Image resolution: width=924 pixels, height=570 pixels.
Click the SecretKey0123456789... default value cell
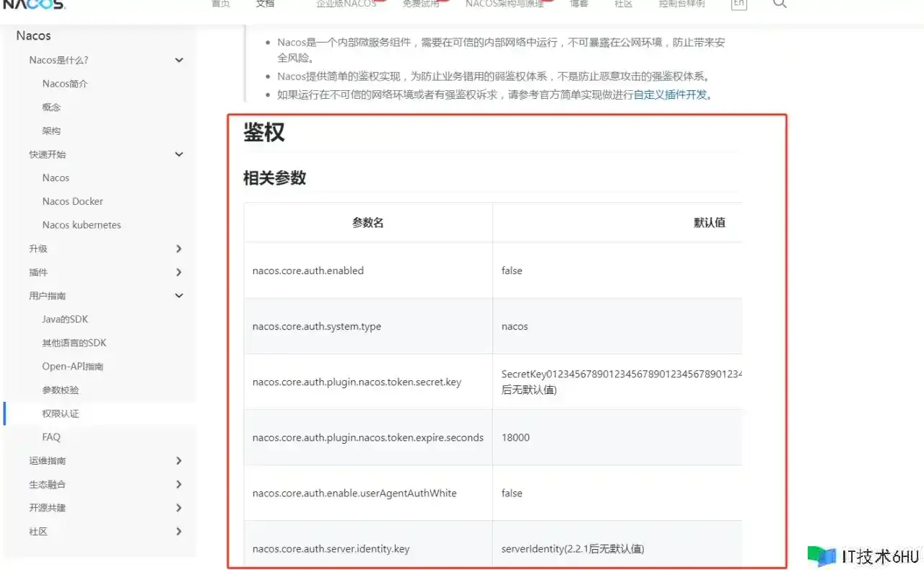618,382
